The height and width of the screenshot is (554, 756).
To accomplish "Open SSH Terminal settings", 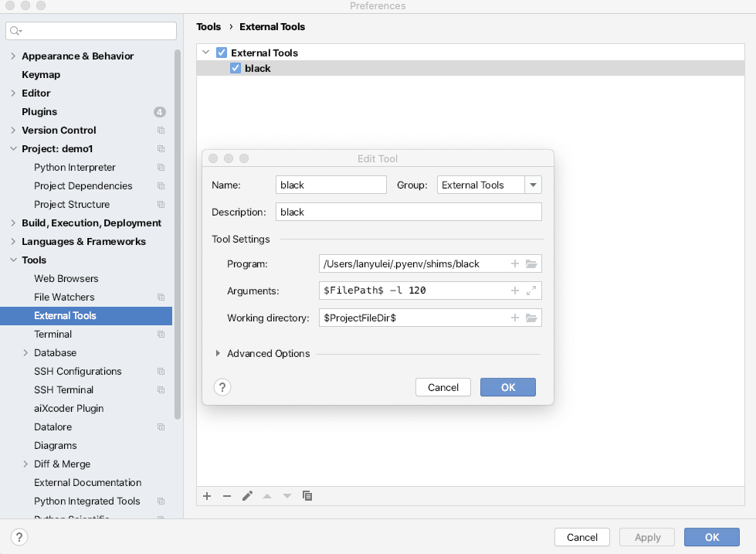I will pyautogui.click(x=63, y=390).
